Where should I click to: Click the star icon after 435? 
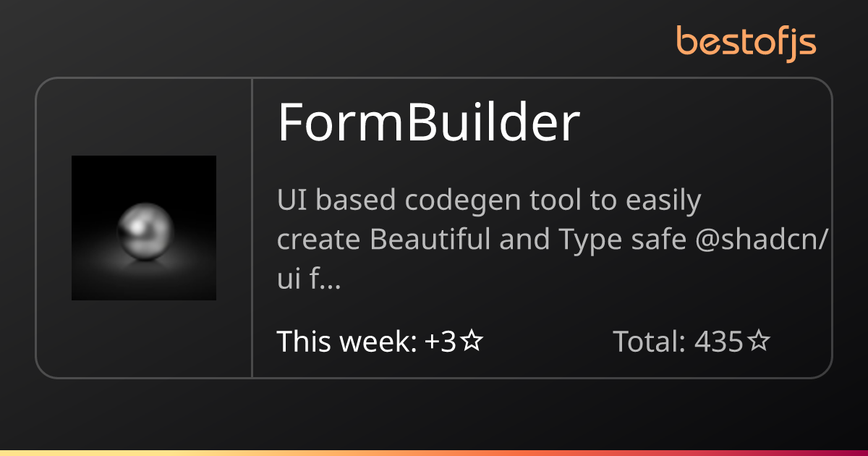tap(759, 342)
